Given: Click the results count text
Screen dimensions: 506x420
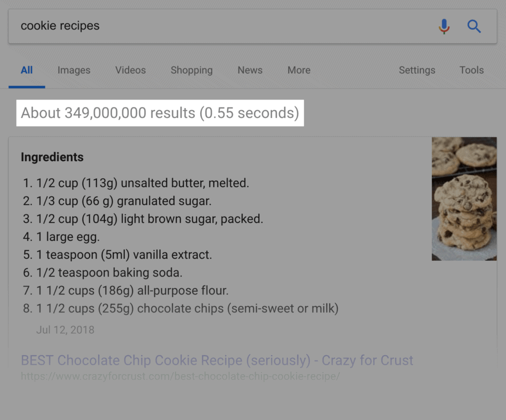Looking at the screenshot, I should click(x=160, y=113).
